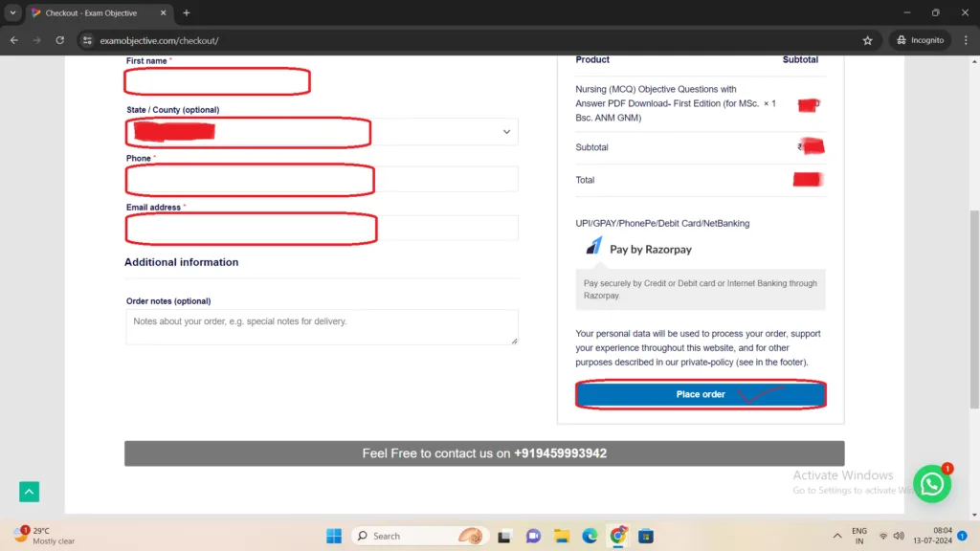Viewport: 980px width, 551px height.
Task: Click the Order notes text area
Action: coord(322,327)
